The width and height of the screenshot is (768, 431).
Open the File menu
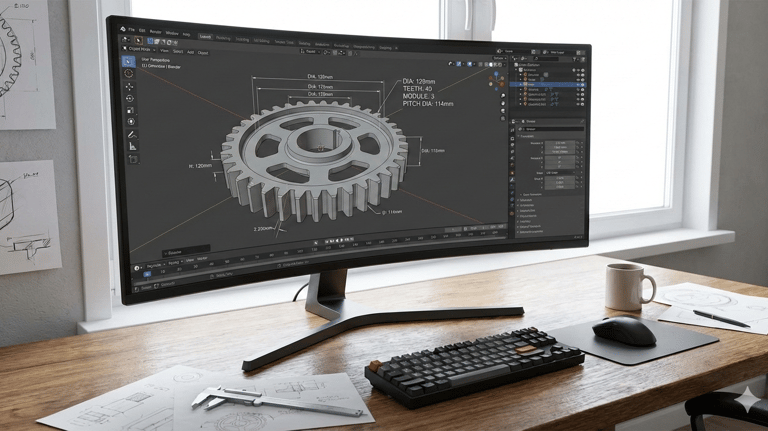[131, 30]
